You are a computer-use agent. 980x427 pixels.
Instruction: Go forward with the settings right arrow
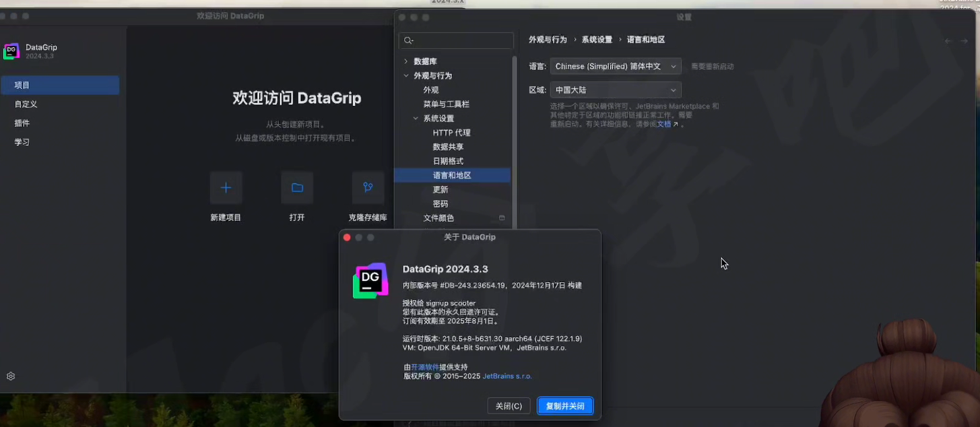tap(965, 41)
